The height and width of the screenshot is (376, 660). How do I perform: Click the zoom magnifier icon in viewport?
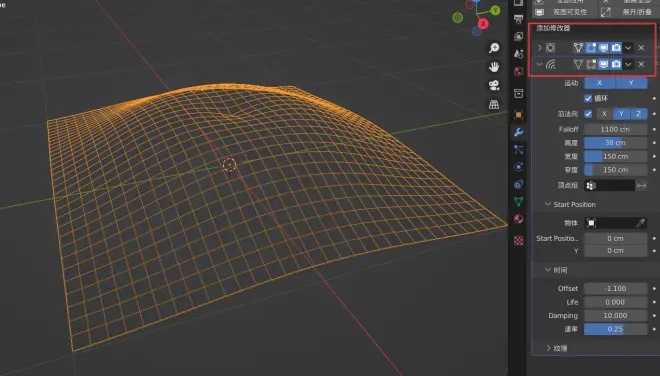[494, 48]
